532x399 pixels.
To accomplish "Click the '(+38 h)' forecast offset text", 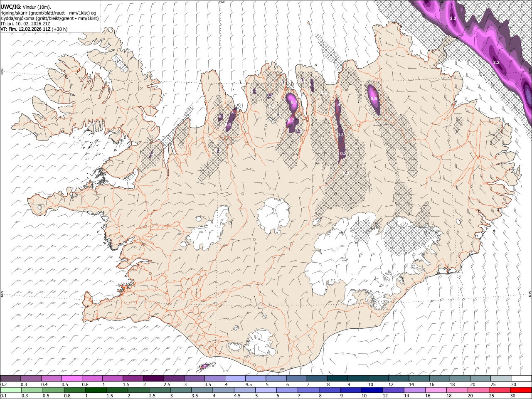I will coord(60,29).
